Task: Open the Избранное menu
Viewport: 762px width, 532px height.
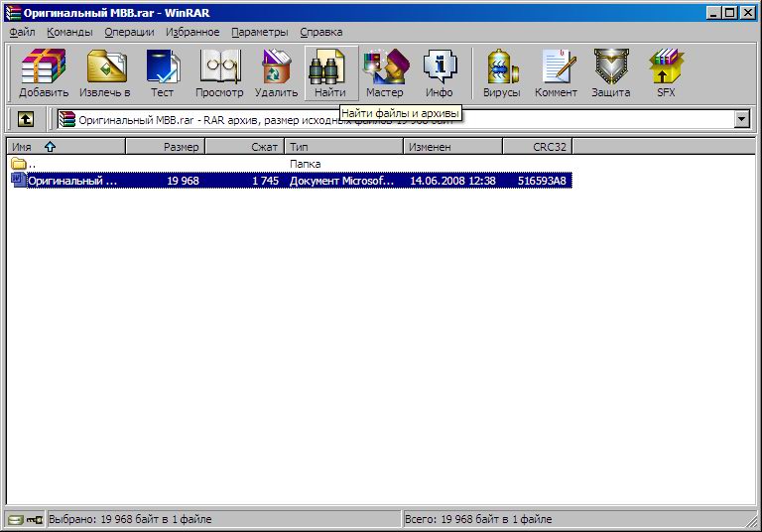Action: tap(192, 32)
